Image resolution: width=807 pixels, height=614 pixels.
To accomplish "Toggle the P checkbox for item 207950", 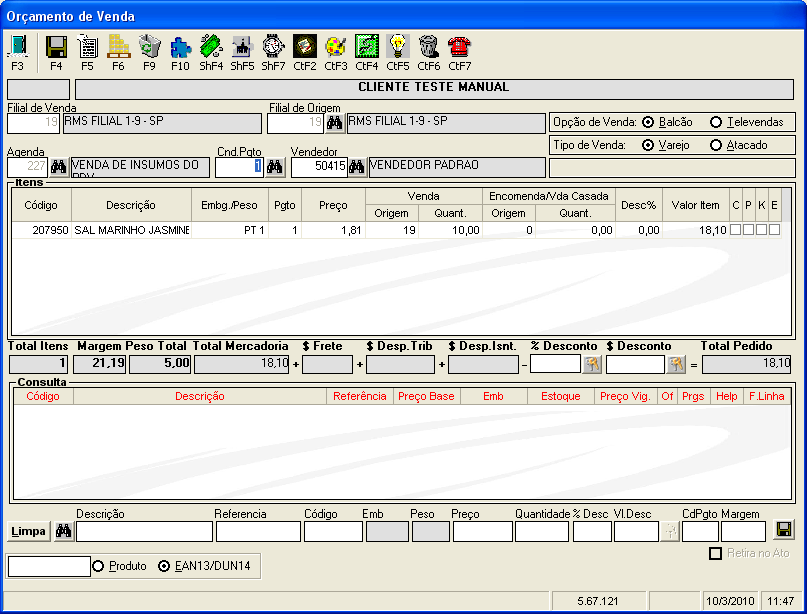I will (748, 230).
